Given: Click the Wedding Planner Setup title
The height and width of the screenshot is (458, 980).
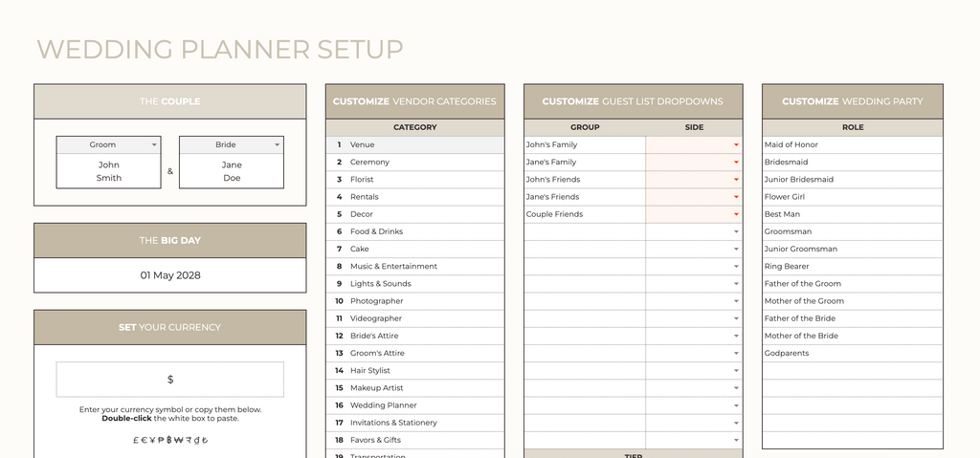Looking at the screenshot, I should click(220, 50).
